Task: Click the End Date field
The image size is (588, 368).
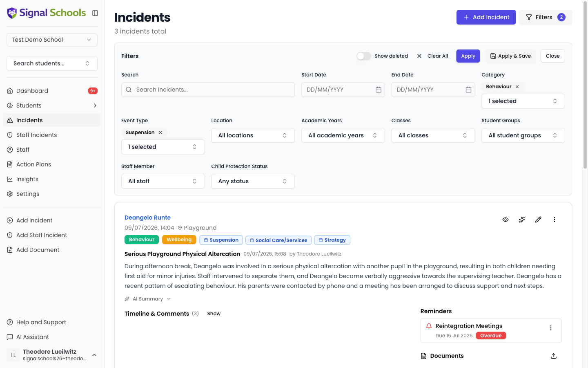Action: [x=433, y=90]
